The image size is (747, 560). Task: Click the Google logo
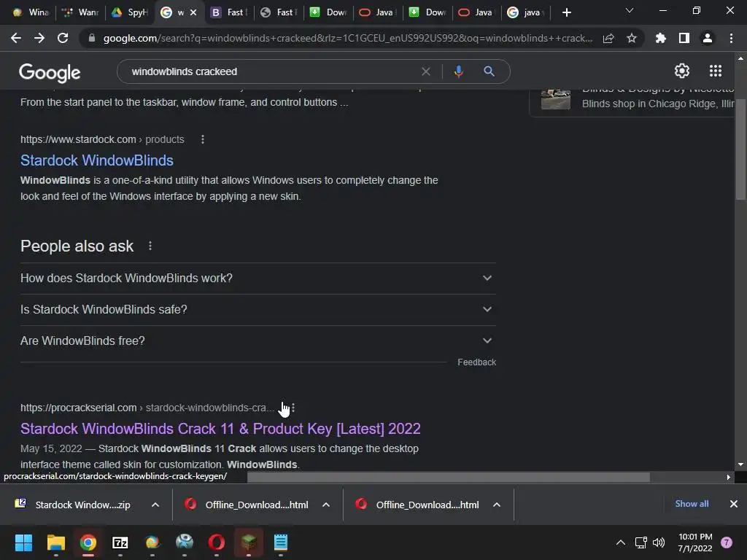[x=50, y=72]
